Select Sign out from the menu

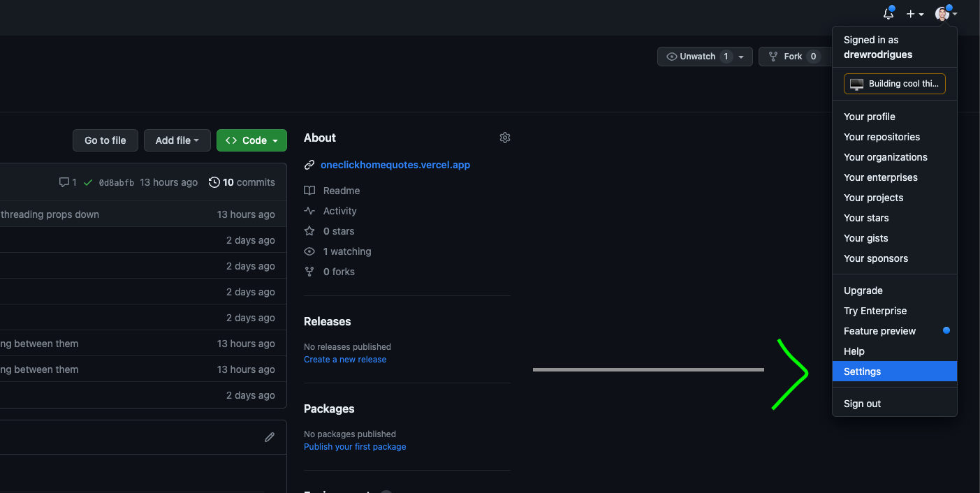click(x=862, y=404)
